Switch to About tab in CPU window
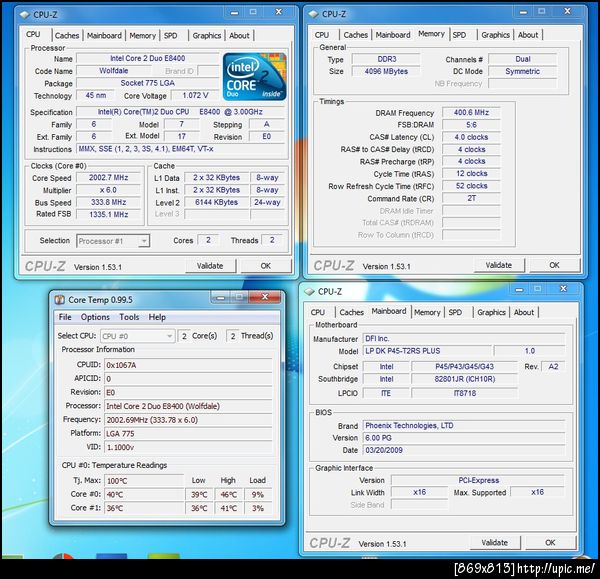The image size is (600, 579). tap(239, 36)
